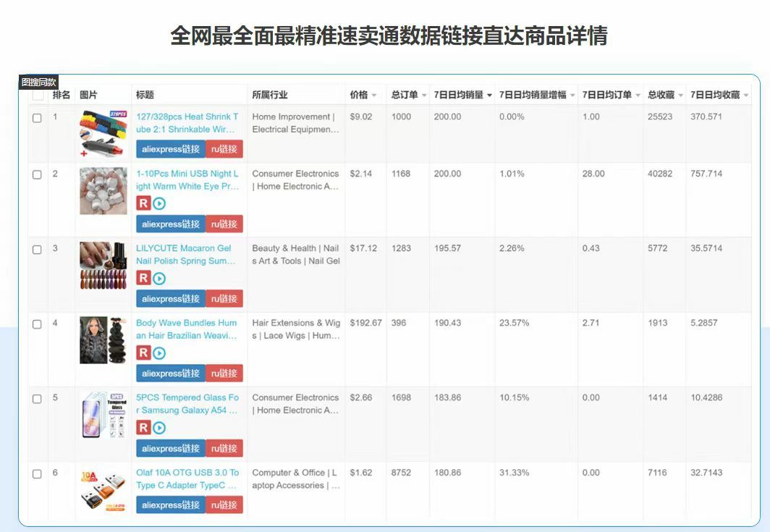Click the sort arrow beside 总订单

tap(424, 96)
